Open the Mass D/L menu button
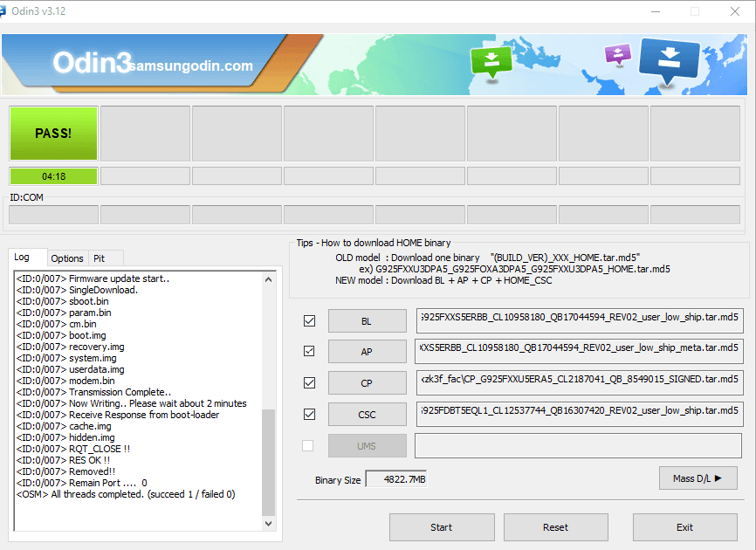Screen dimensions: 756x550 698,478
